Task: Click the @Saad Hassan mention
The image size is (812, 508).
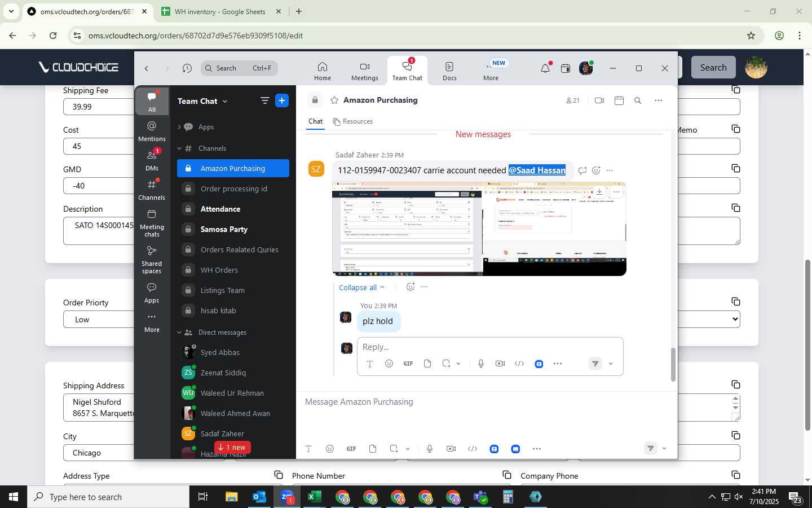Action: click(537, 170)
